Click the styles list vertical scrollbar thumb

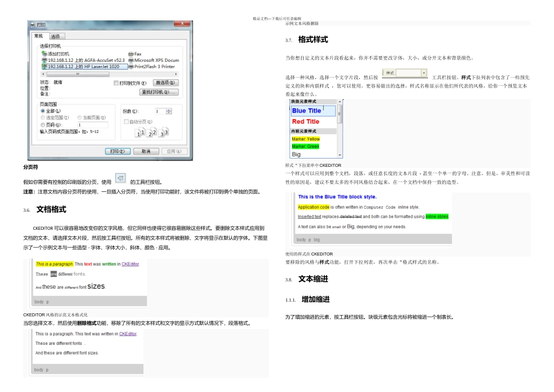tap(340, 114)
